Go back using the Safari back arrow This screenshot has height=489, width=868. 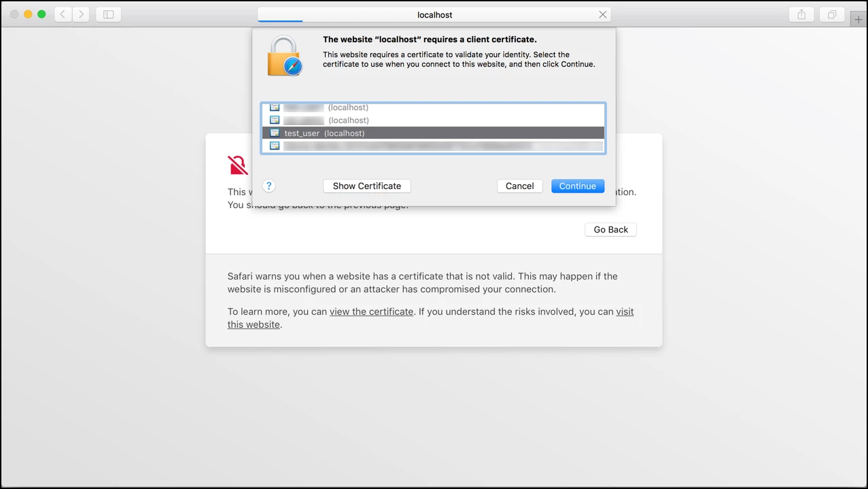pos(63,14)
